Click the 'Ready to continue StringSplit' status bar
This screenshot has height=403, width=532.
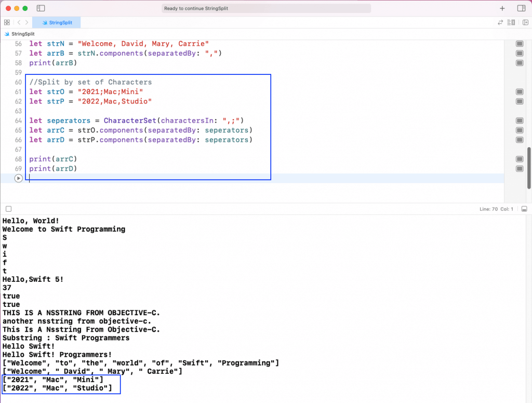tap(266, 8)
